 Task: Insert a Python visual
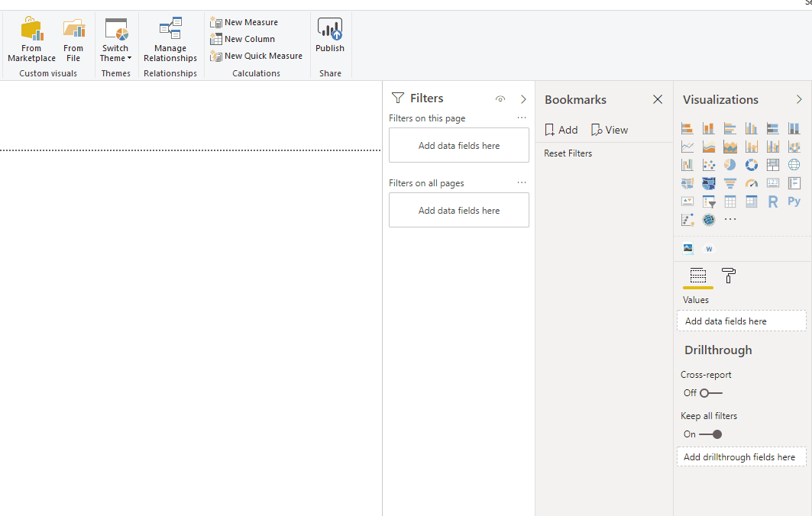click(794, 201)
